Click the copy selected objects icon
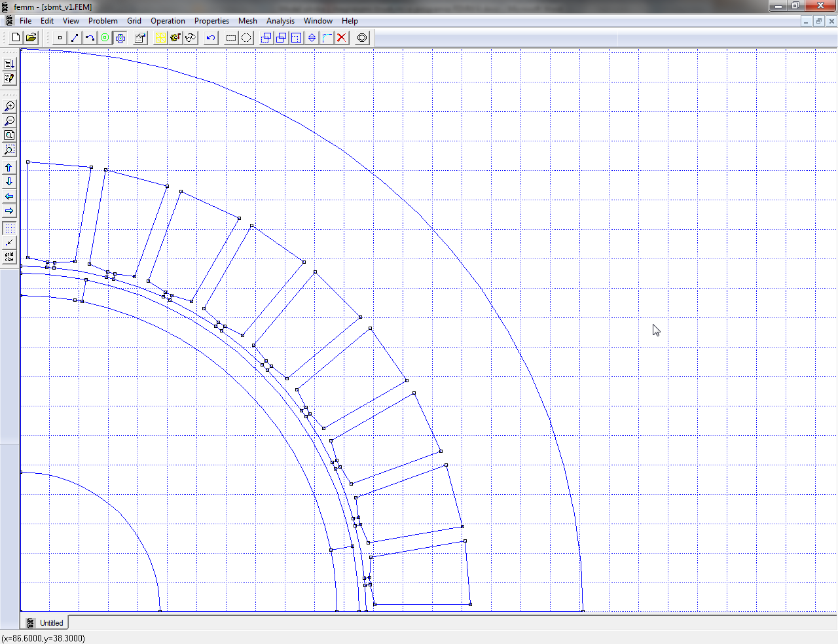 click(x=281, y=37)
